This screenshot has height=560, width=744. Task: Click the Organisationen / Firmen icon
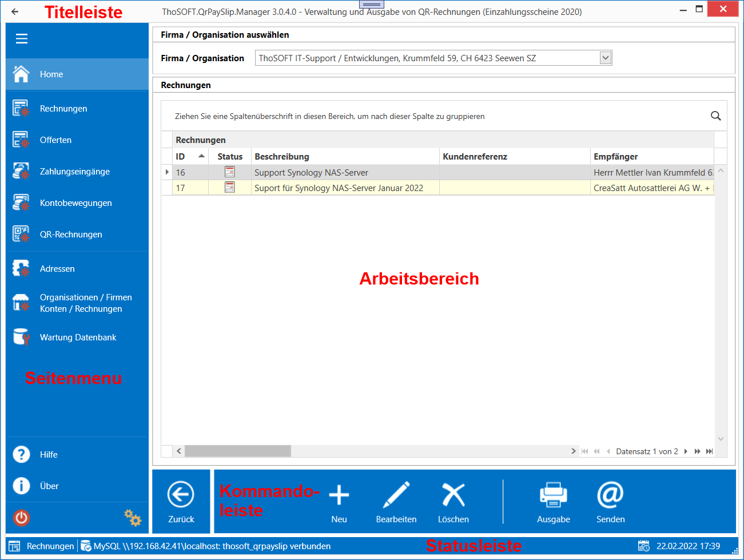[21, 303]
